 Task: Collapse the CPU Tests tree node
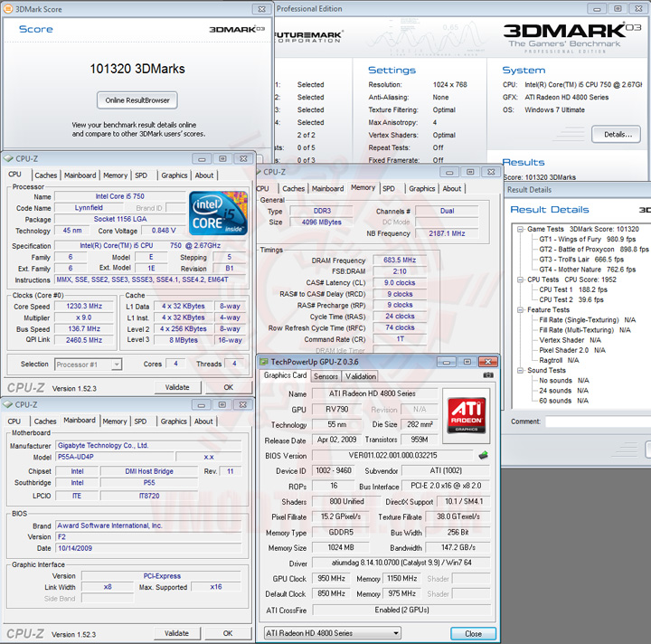pos(520,279)
